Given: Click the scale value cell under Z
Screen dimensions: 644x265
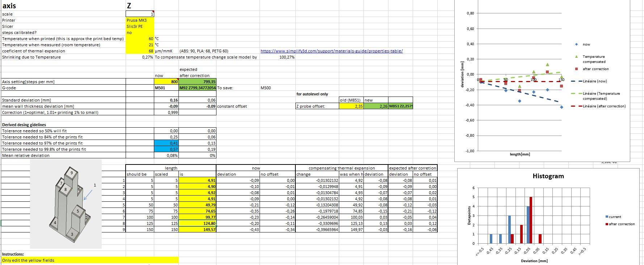Looking at the screenshot, I should point(140,14).
